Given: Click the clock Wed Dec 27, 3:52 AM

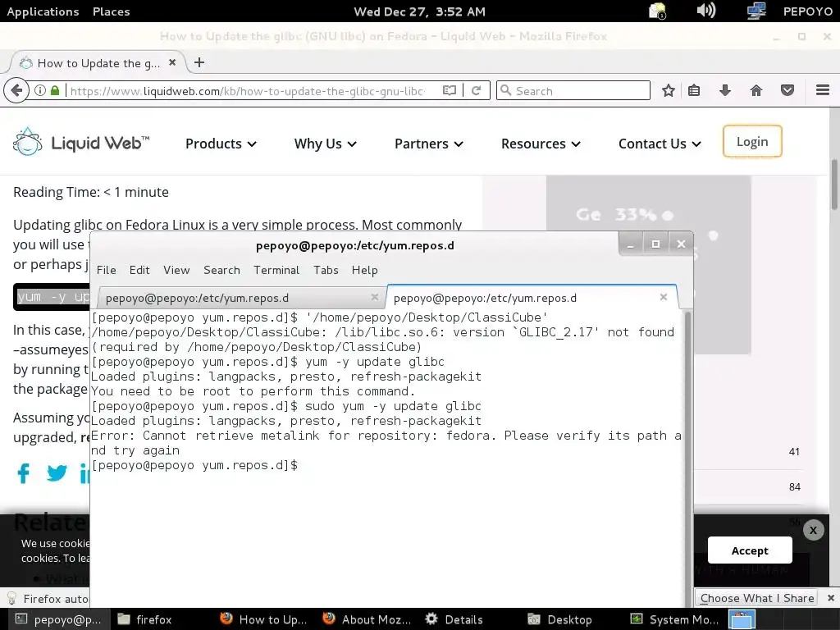Looking at the screenshot, I should [419, 11].
